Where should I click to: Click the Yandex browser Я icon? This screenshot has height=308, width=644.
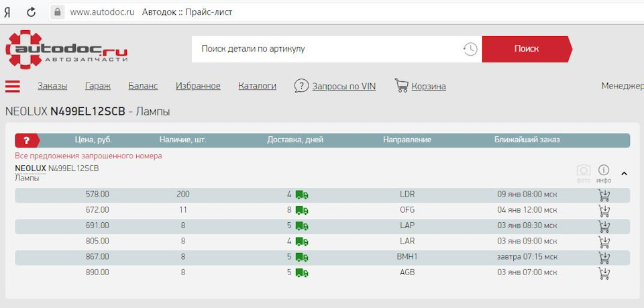(7, 12)
